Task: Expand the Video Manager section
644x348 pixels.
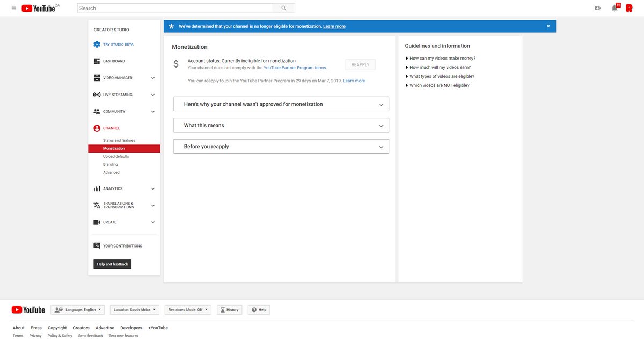Action: pos(153,78)
